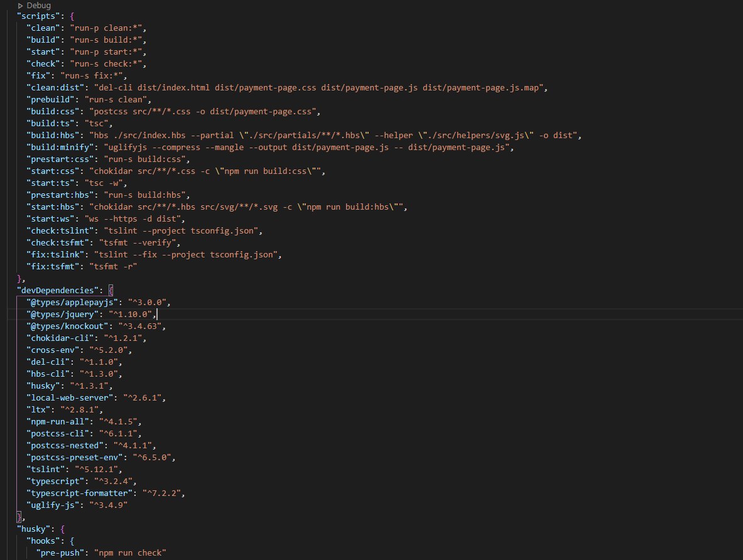Select the "clean" script key

43,28
